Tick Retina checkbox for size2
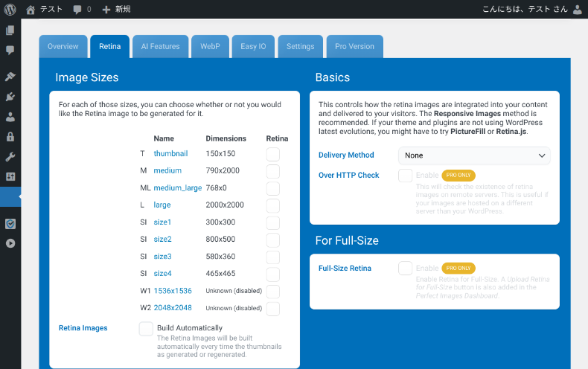The height and width of the screenshot is (369, 588). coord(273,240)
